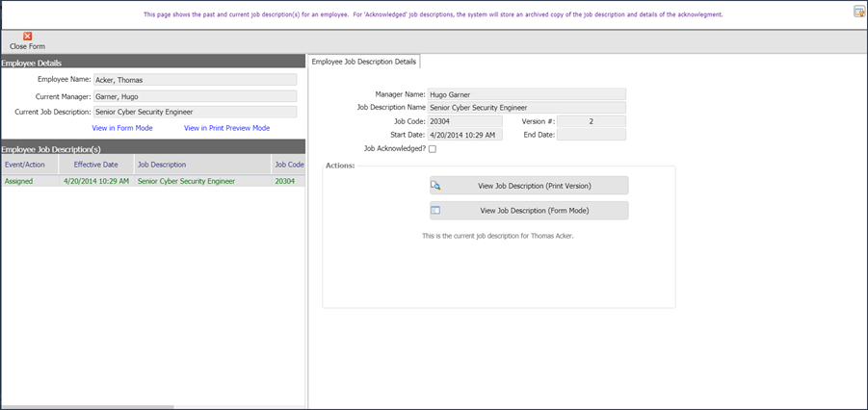Viewport: 868px width, 410px height.
Task: Click the Close Form red X icon
Action: click(27, 36)
